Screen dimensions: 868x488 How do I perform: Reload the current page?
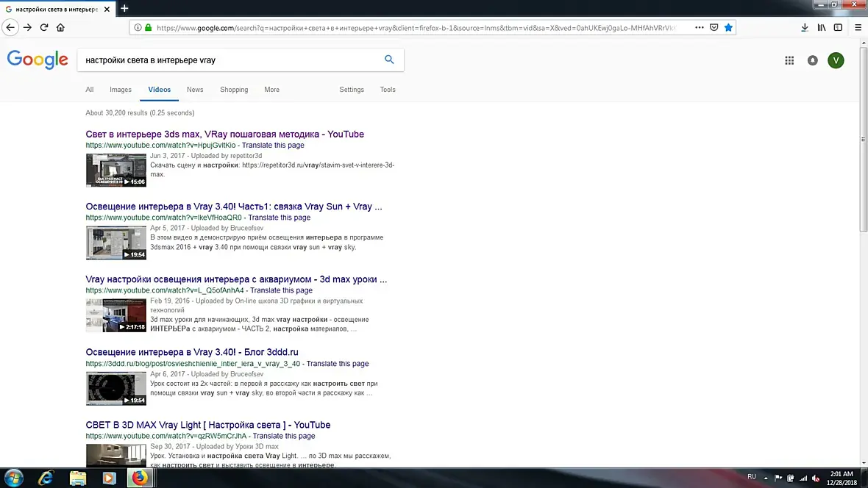43,27
